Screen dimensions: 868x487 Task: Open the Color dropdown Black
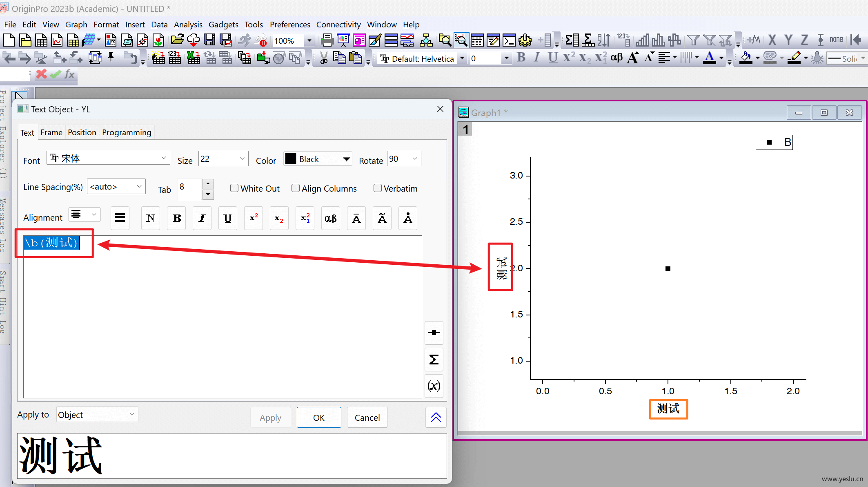[x=346, y=159]
